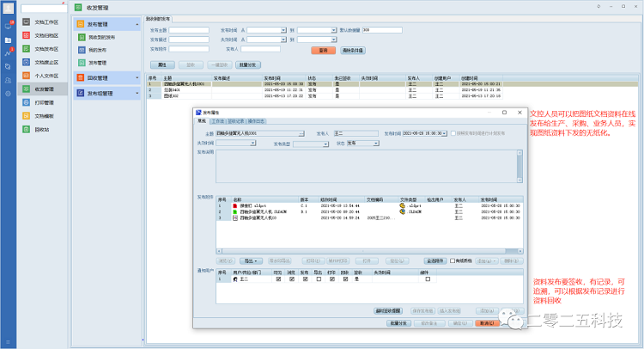
Task: Toggle the 打印 permission checkbox for 王二
Action: point(331,279)
